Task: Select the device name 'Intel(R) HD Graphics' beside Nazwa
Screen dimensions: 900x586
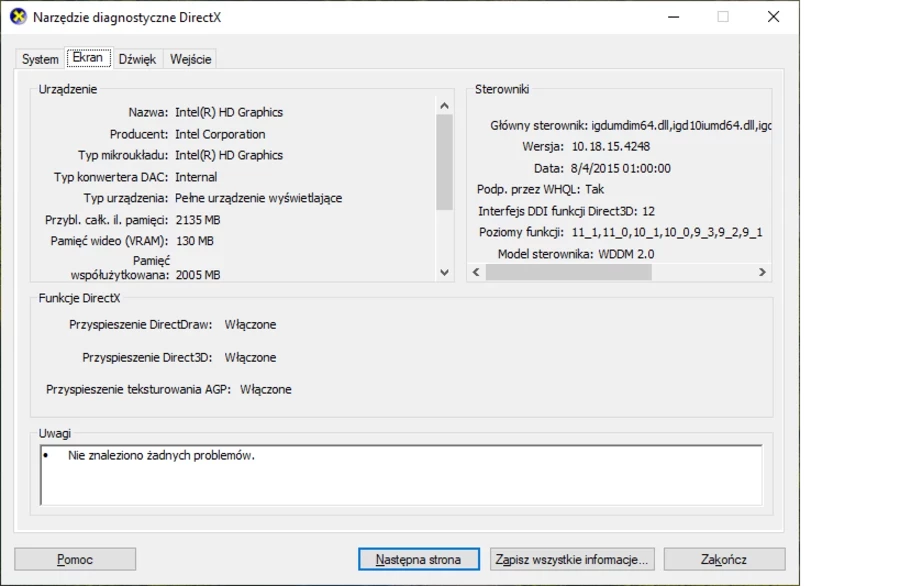Action: 229,112
